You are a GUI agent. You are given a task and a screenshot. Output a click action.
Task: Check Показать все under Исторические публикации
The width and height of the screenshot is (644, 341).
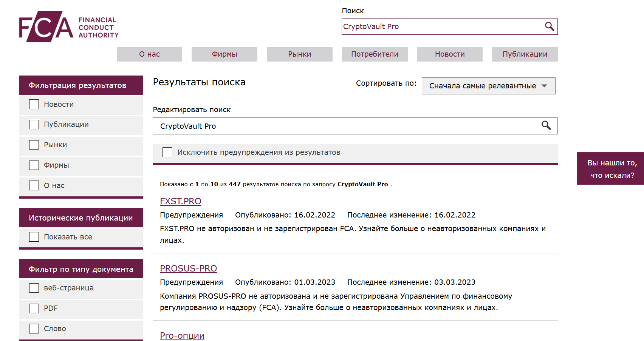click(34, 237)
